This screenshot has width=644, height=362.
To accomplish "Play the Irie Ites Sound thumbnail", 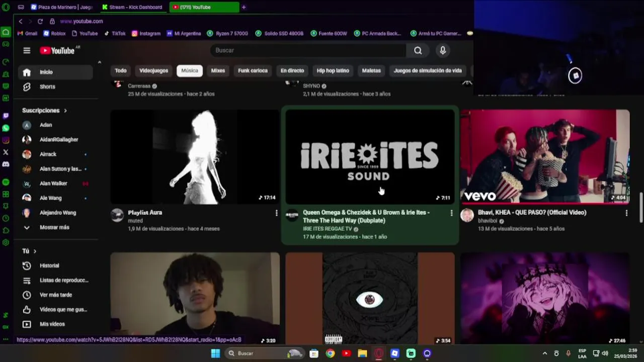I will tap(370, 157).
